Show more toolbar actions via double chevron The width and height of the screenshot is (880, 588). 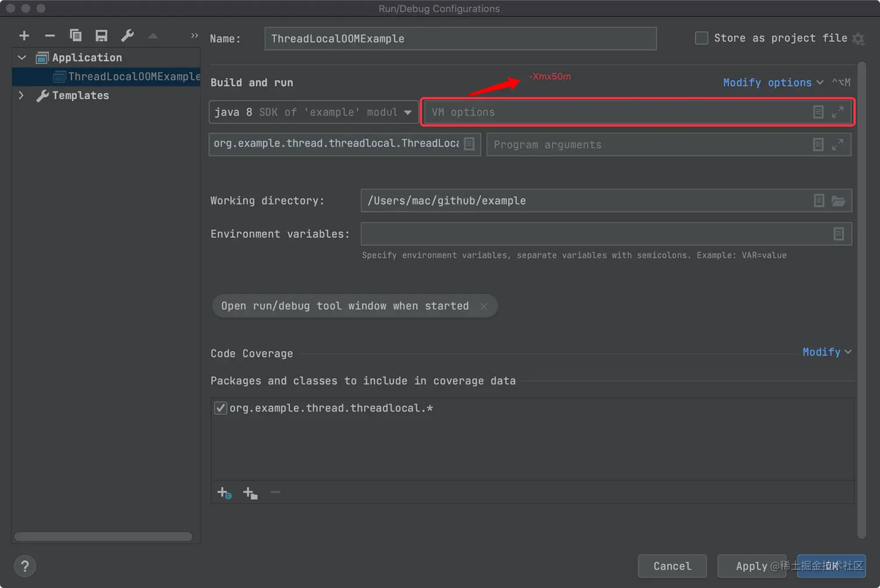click(x=194, y=36)
